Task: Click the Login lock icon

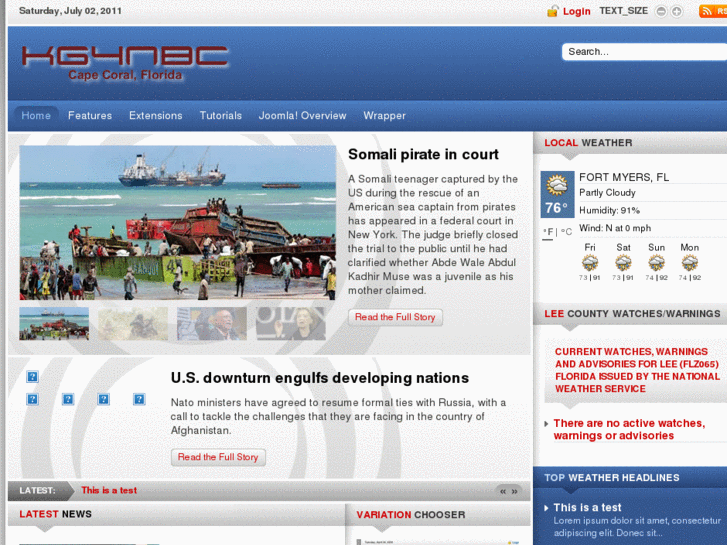Action: (552, 11)
